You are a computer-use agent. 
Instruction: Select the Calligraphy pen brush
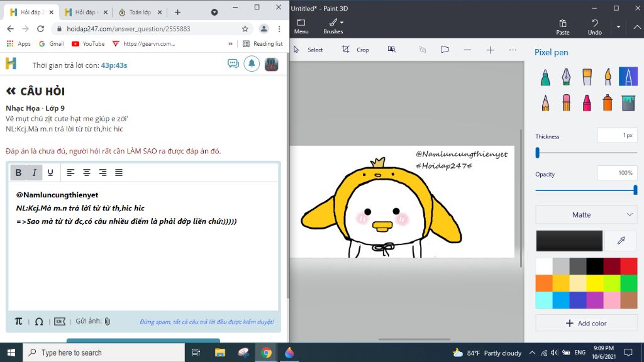pos(566,77)
